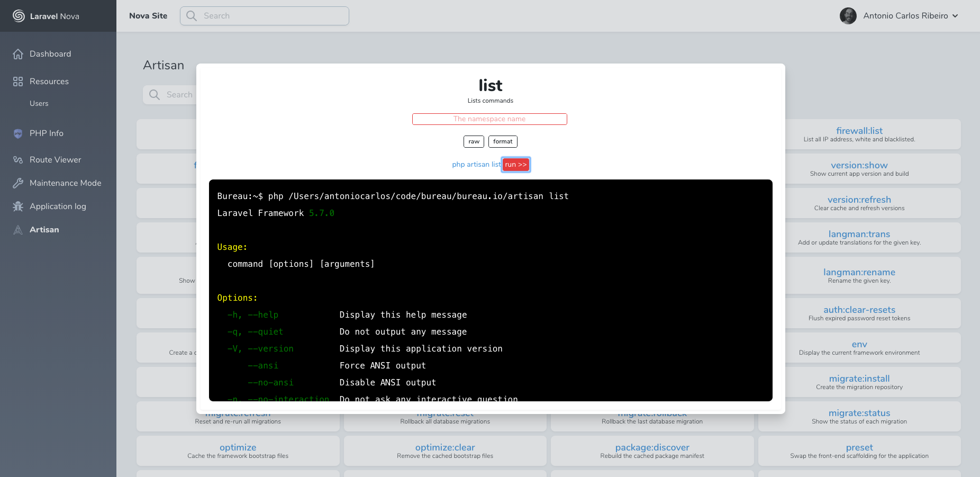Click the Maintenance Mode wrench icon
The image size is (980, 477).
(x=18, y=183)
